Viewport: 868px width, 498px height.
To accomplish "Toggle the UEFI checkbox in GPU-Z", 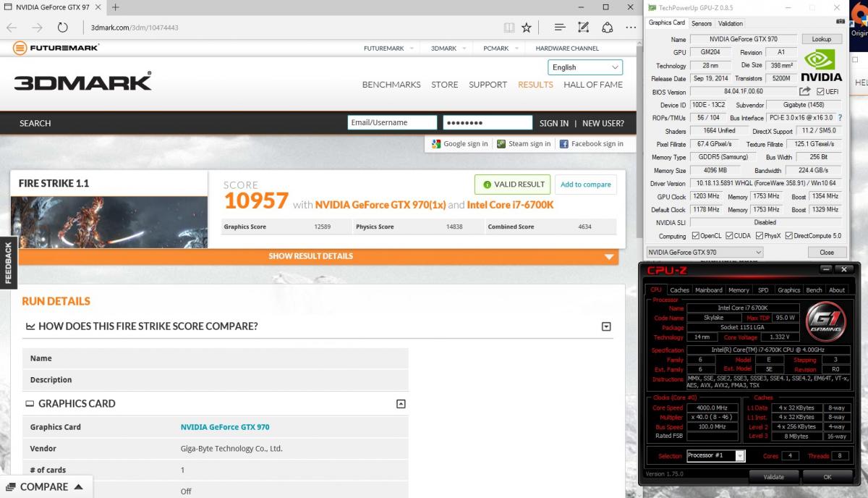I will click(x=820, y=92).
